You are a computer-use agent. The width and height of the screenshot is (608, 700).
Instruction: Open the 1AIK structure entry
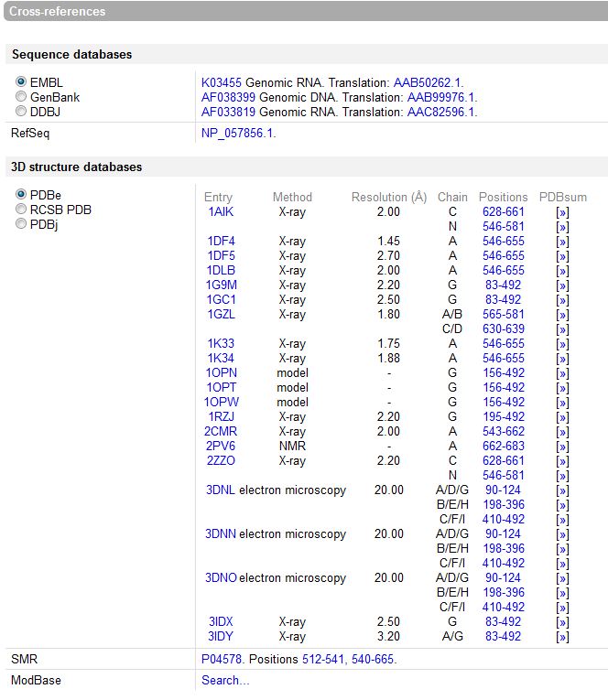click(x=221, y=212)
